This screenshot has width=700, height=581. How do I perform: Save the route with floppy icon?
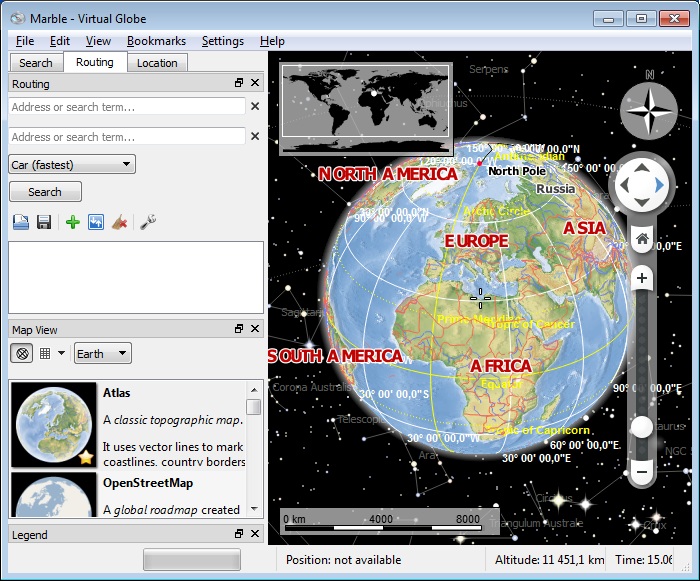[x=44, y=222]
